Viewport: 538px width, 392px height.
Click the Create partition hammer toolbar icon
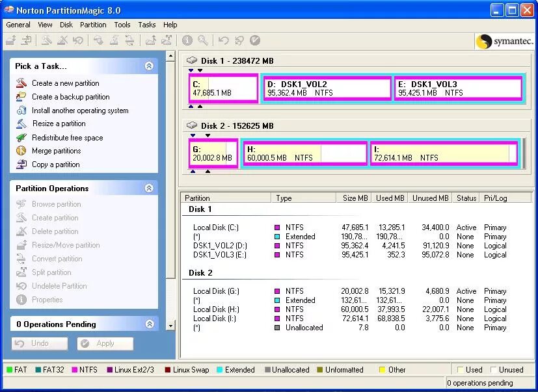[x=47, y=40]
